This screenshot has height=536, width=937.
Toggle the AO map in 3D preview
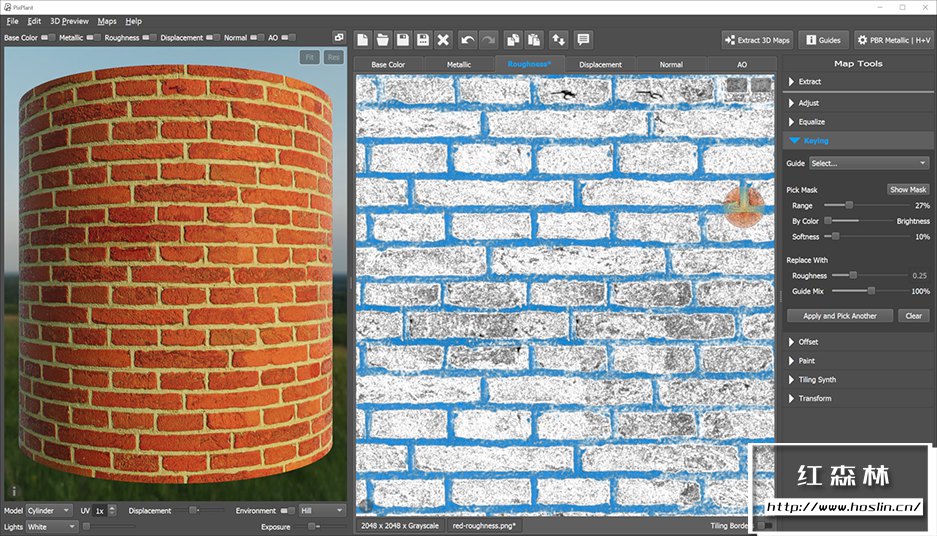[288, 38]
